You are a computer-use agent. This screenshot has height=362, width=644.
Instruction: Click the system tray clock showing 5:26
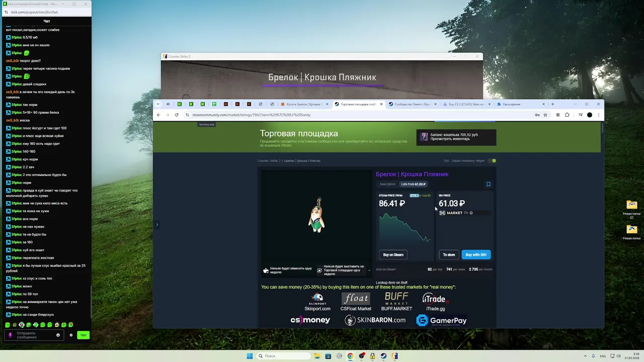[632, 356]
